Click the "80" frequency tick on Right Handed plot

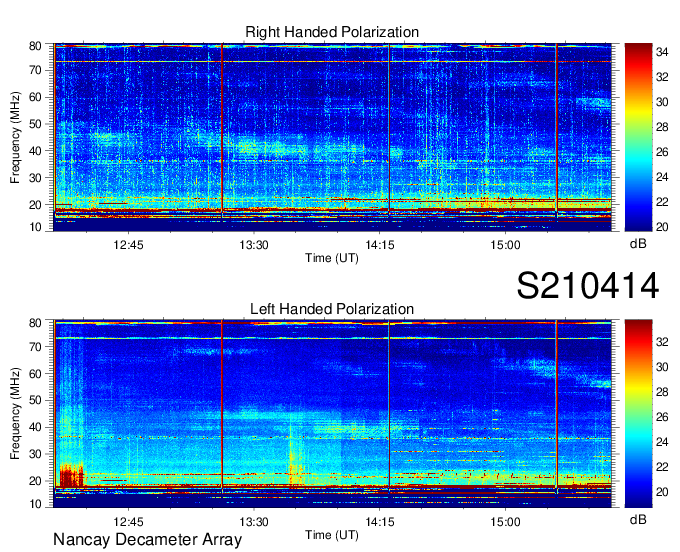(x=36, y=46)
